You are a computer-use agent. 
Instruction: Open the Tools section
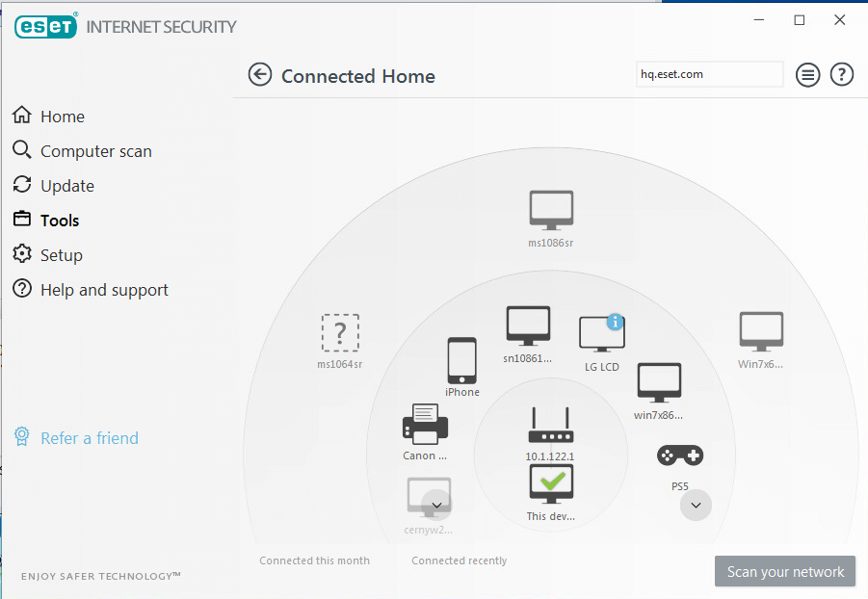pyautogui.click(x=60, y=220)
